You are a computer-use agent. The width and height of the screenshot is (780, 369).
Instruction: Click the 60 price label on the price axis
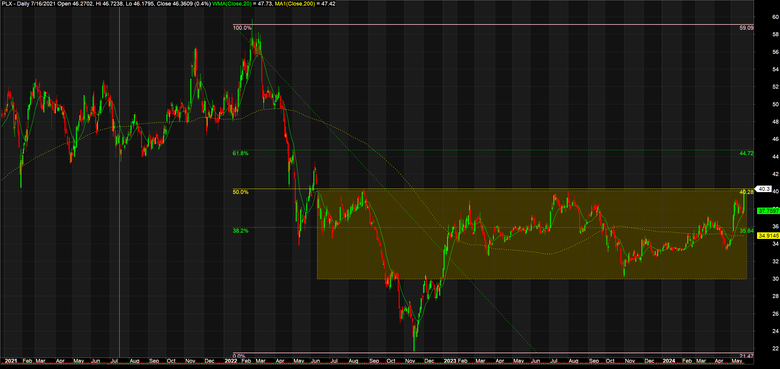click(x=762, y=17)
